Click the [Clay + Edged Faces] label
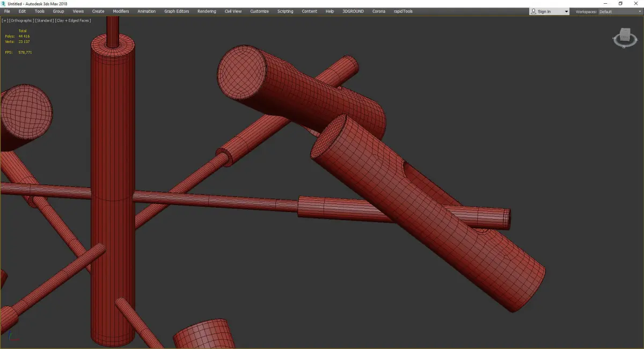The height and width of the screenshot is (349, 644). coord(72,20)
